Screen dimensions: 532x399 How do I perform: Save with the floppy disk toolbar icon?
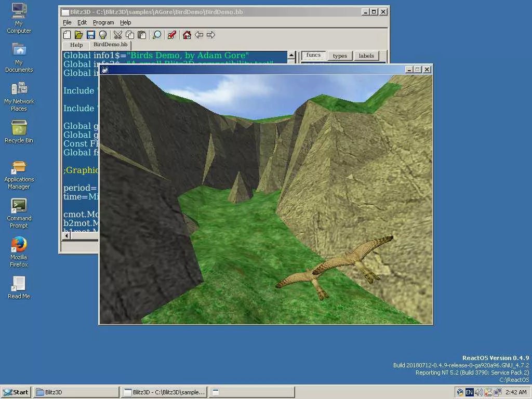[x=90, y=35]
